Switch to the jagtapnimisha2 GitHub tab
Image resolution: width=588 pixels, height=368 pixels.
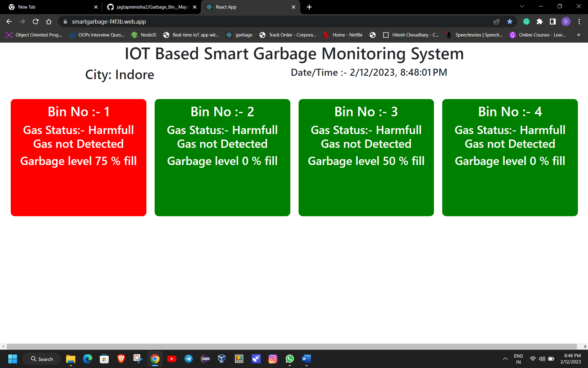(150, 7)
